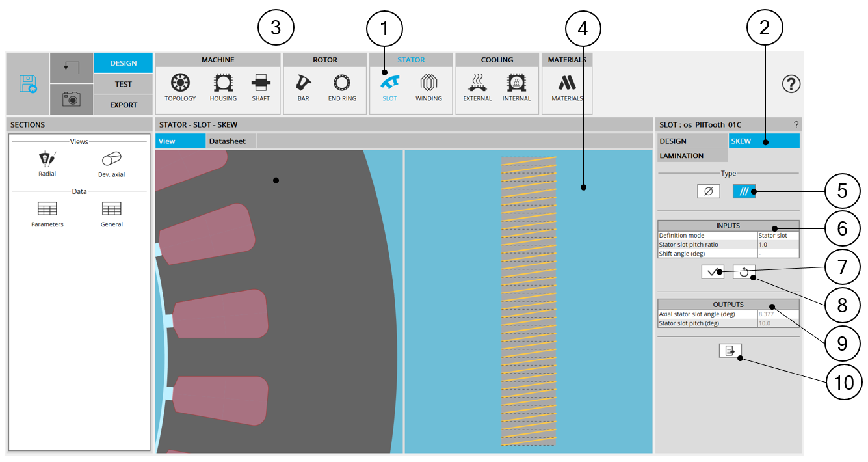The height and width of the screenshot is (462, 868).
Task: Click the Materials icon
Action: point(567,88)
